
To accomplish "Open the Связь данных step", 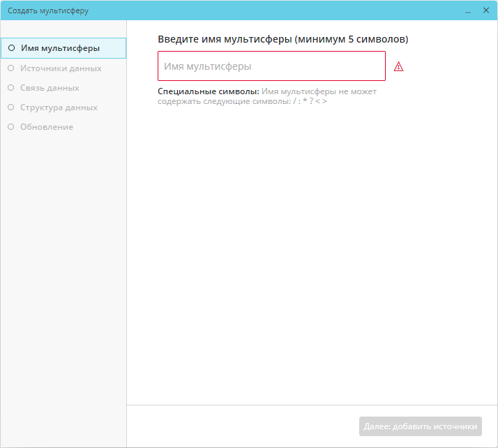I will (x=50, y=88).
